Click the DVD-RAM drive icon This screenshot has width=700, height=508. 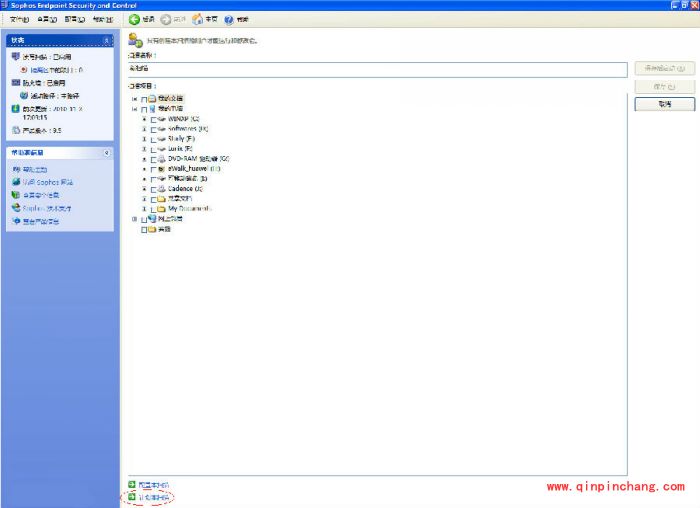coord(161,159)
